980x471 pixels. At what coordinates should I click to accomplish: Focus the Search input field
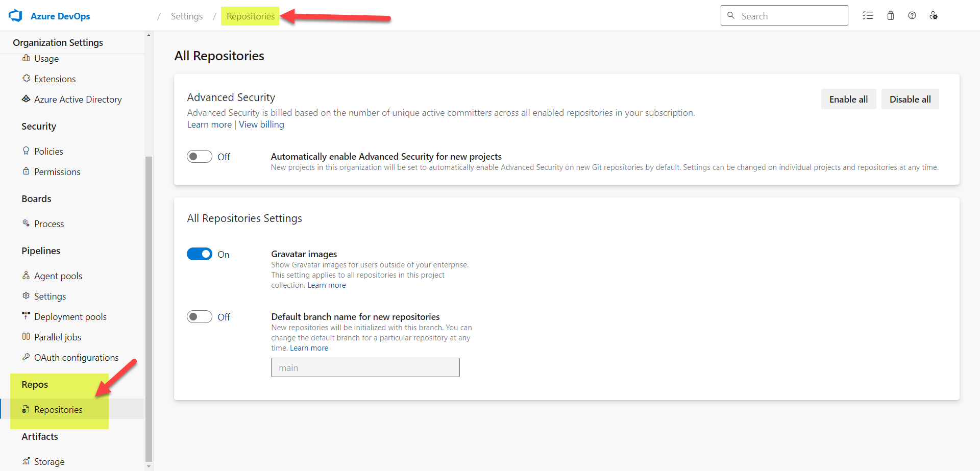[x=785, y=15]
